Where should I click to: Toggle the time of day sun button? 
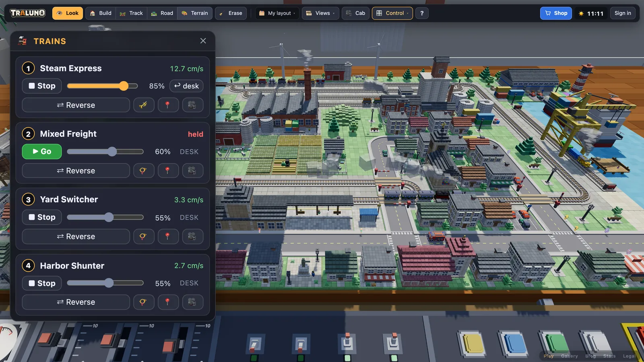pyautogui.click(x=591, y=13)
